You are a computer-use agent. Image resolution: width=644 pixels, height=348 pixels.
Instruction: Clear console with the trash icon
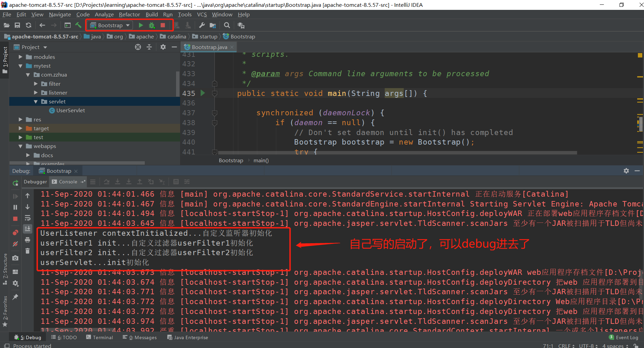[x=28, y=251]
